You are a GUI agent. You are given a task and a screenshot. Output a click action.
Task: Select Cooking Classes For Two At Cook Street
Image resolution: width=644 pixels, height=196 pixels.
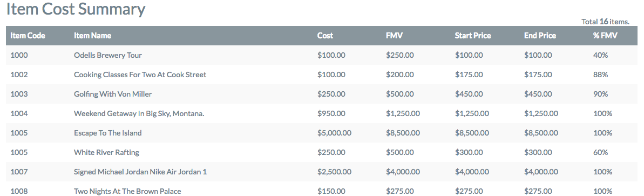(140, 75)
